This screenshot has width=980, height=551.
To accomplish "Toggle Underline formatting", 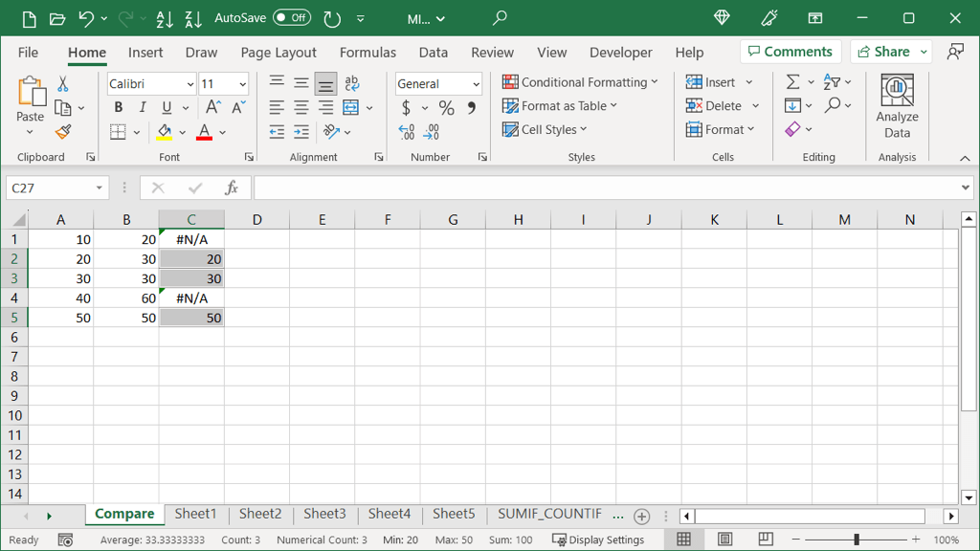I will click(x=167, y=107).
